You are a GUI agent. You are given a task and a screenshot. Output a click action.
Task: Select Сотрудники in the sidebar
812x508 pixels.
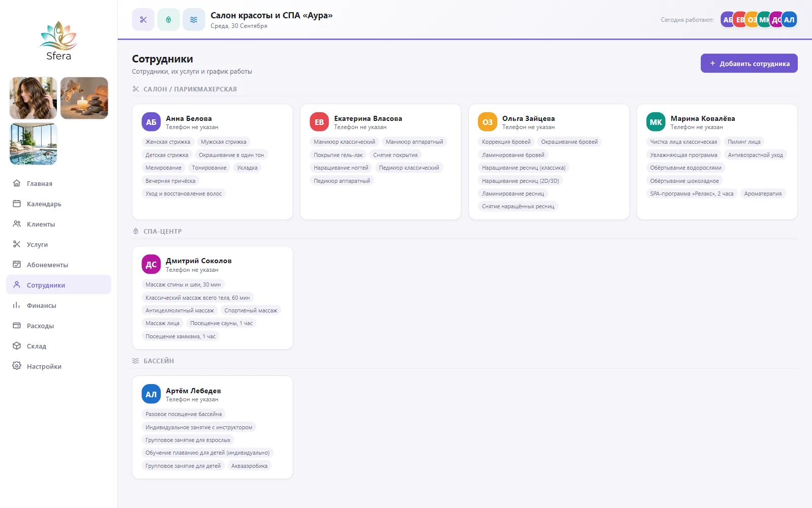(59, 285)
